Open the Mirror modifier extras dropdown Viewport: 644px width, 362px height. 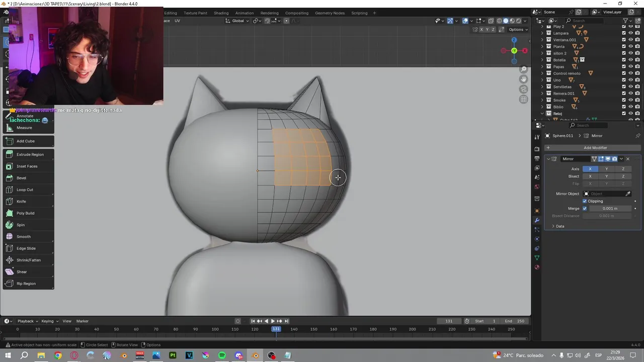[x=621, y=159]
